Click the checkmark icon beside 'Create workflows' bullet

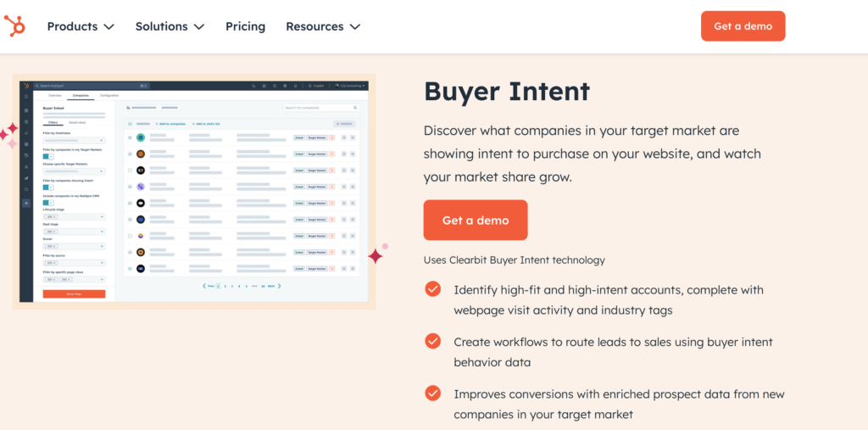433,341
